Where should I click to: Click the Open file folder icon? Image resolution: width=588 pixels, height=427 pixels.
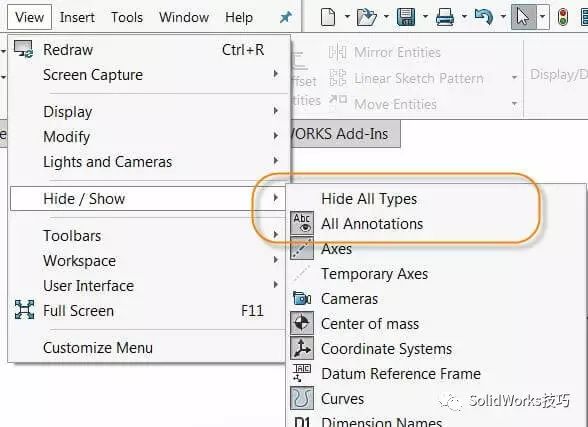point(366,17)
